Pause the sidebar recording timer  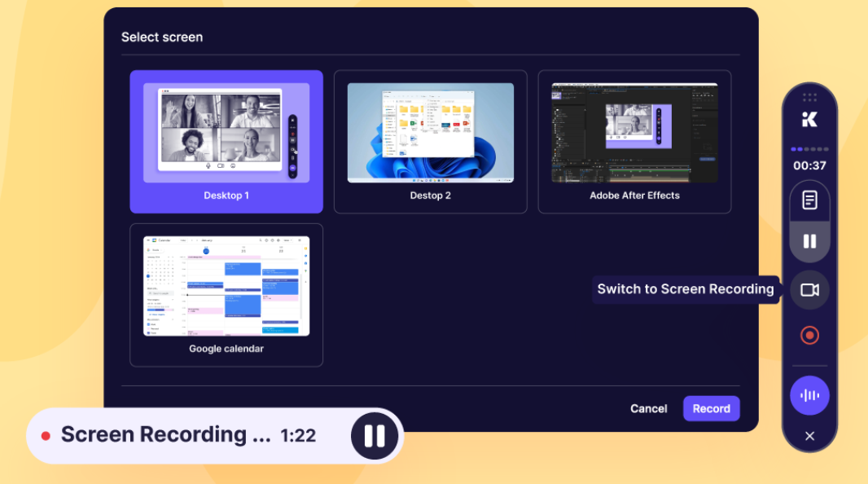[x=809, y=241]
